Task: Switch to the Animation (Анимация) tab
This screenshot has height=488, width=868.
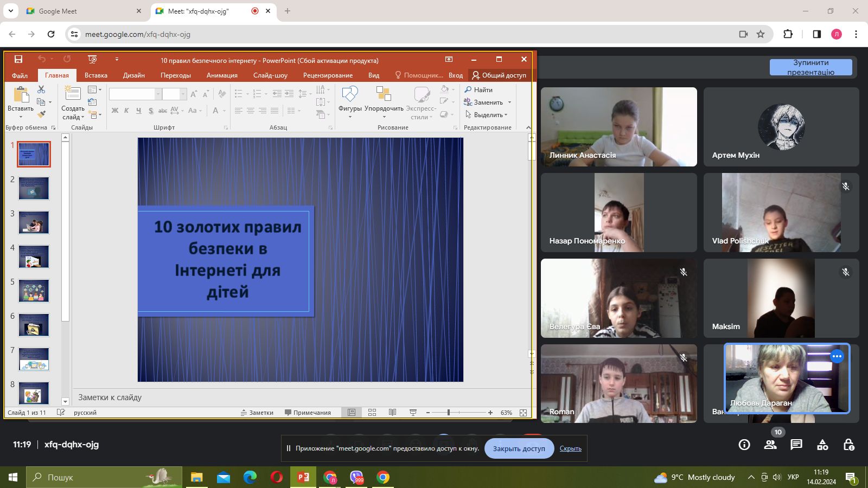Action: pos(222,75)
